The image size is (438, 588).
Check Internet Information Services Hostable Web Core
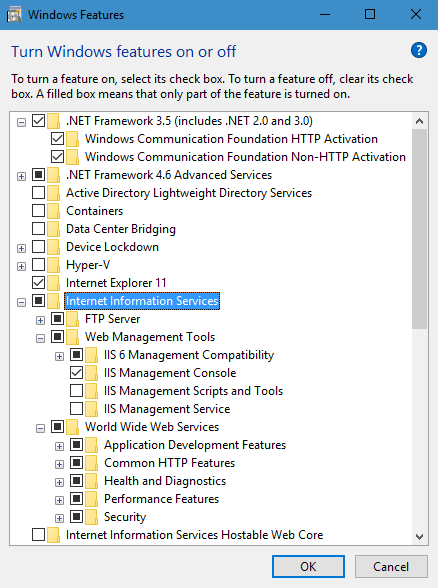pos(38,535)
